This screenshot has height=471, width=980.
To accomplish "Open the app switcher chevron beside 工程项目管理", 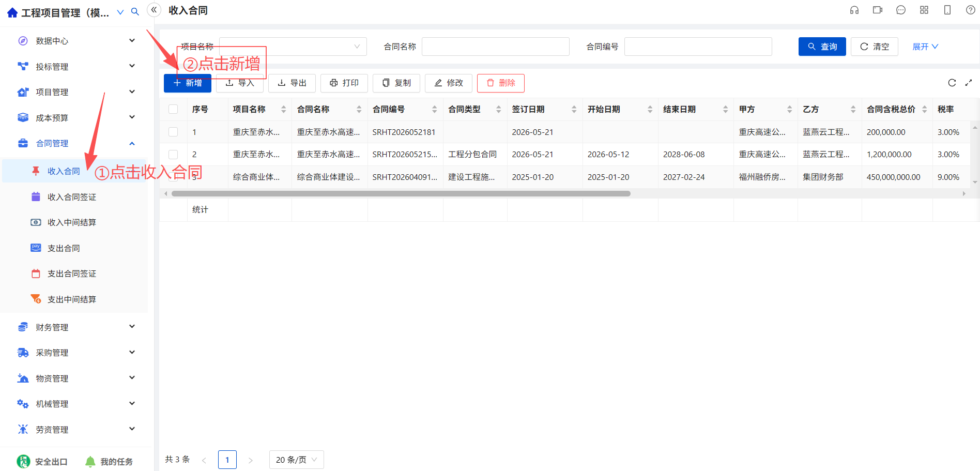I will click(x=120, y=12).
